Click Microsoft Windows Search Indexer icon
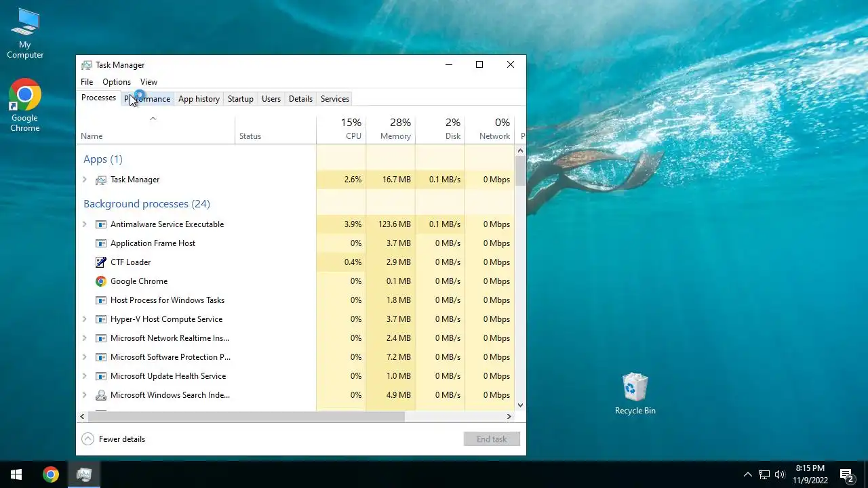Screen dimensions: 868x488 click(x=101, y=395)
